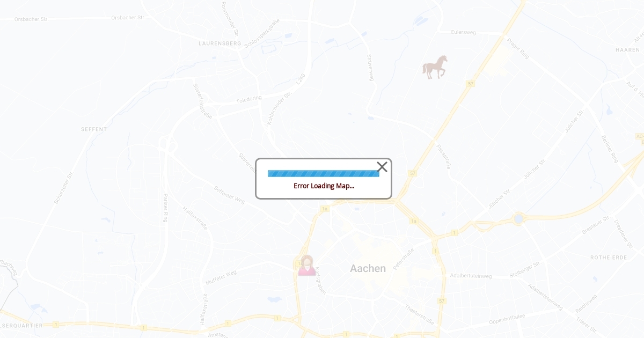Click the Pariser Ring road label
Image resolution: width=644 pixels, height=338 pixels.
point(165,208)
